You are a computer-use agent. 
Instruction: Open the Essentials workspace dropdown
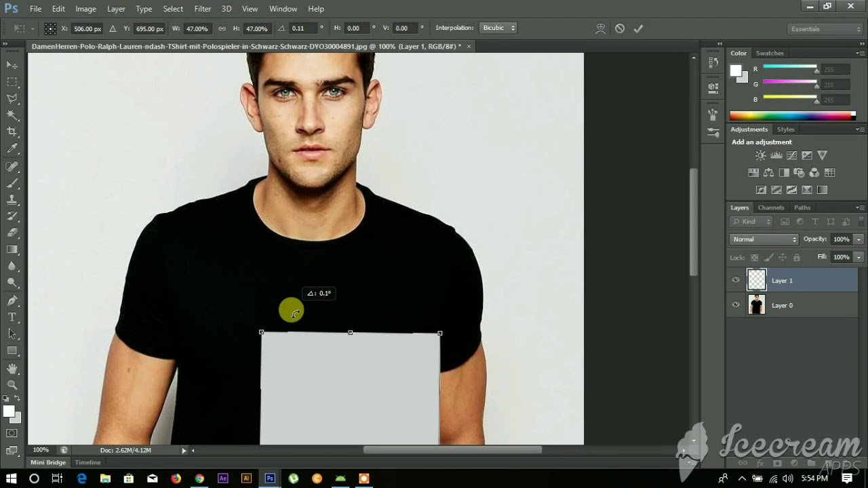tap(825, 29)
